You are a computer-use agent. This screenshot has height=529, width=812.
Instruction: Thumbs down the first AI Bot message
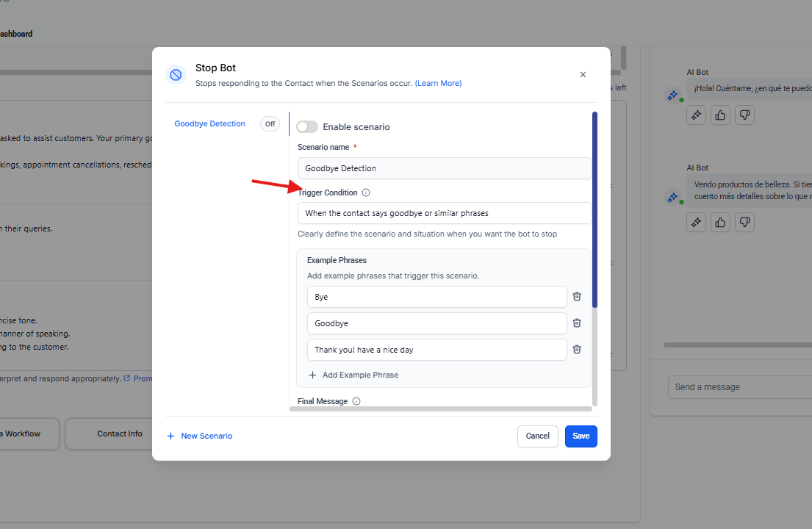click(x=744, y=115)
